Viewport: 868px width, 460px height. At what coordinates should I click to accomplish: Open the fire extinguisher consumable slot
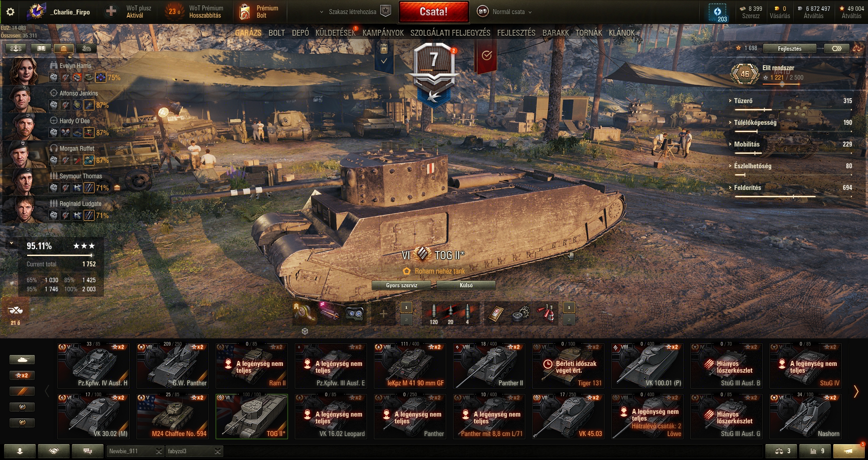tap(547, 313)
